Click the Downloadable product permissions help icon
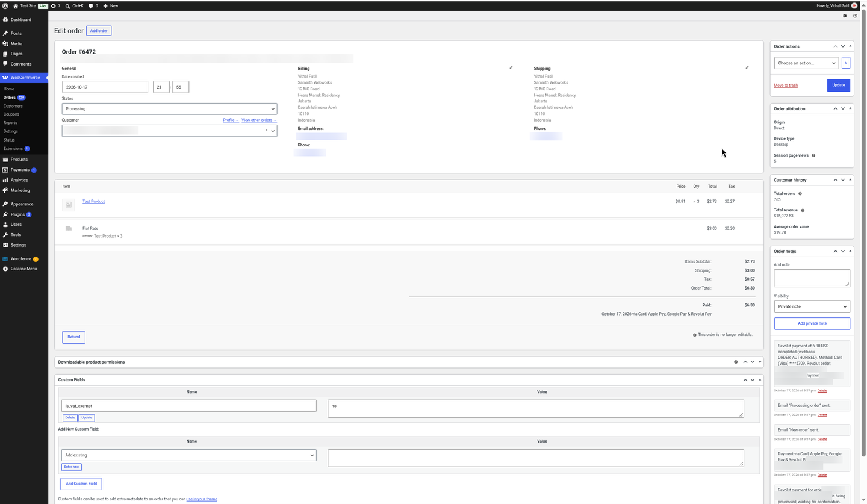 (736, 362)
